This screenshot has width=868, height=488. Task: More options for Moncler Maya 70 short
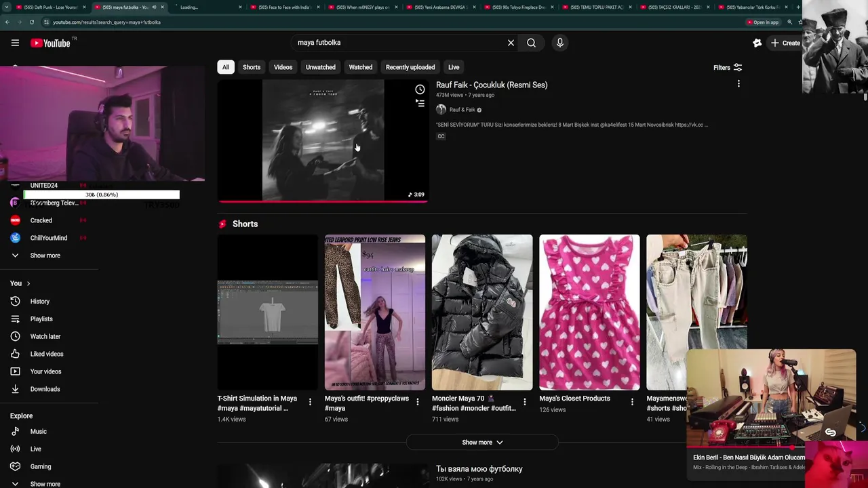pyautogui.click(x=524, y=403)
